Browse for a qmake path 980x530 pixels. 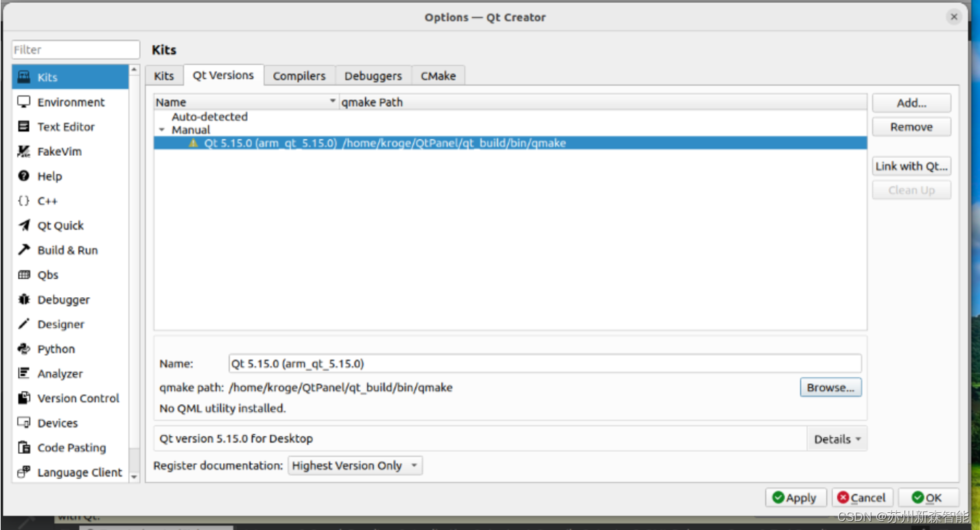830,387
